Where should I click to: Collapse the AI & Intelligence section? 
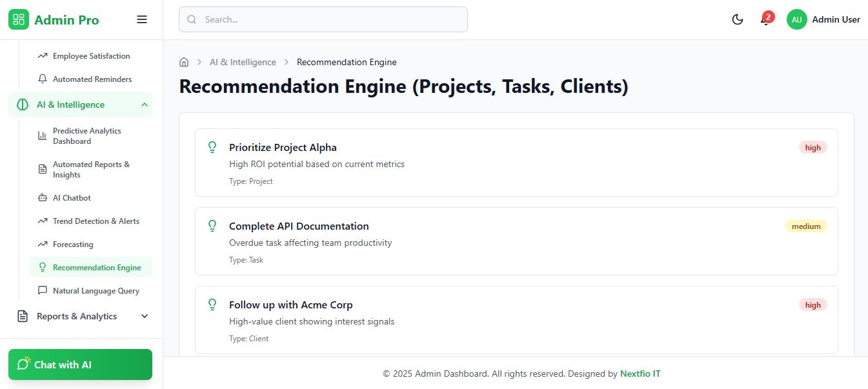(145, 105)
